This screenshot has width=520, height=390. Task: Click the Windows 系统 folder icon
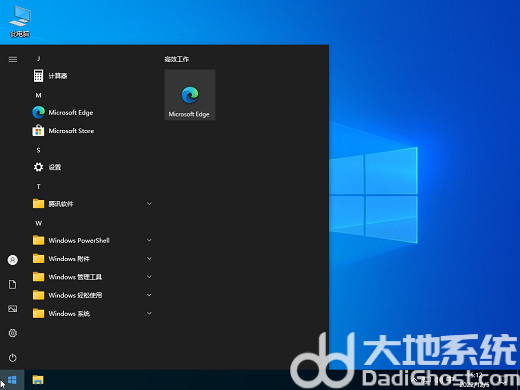(x=38, y=313)
